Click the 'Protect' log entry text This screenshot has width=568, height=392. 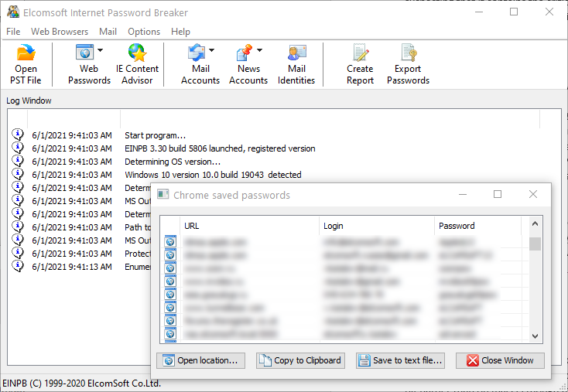(138, 254)
